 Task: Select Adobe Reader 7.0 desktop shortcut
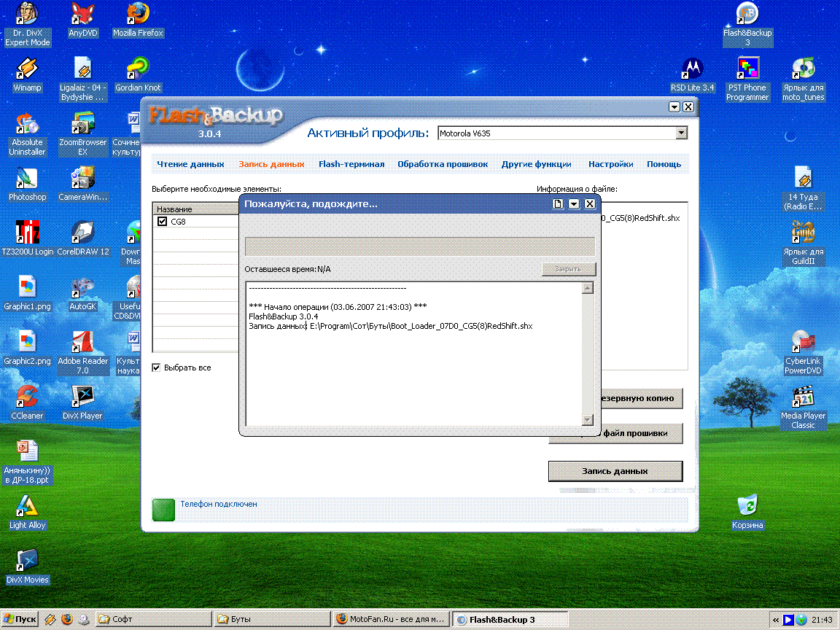[x=83, y=352]
